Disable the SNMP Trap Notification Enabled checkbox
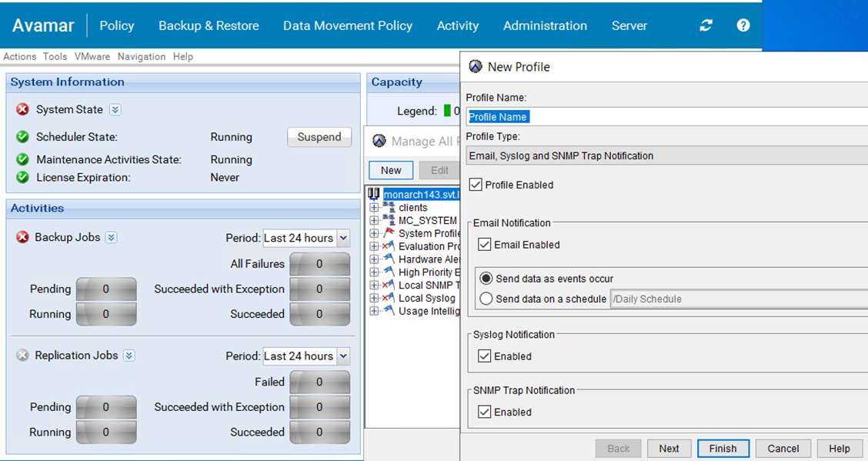The image size is (868, 461). (484, 412)
